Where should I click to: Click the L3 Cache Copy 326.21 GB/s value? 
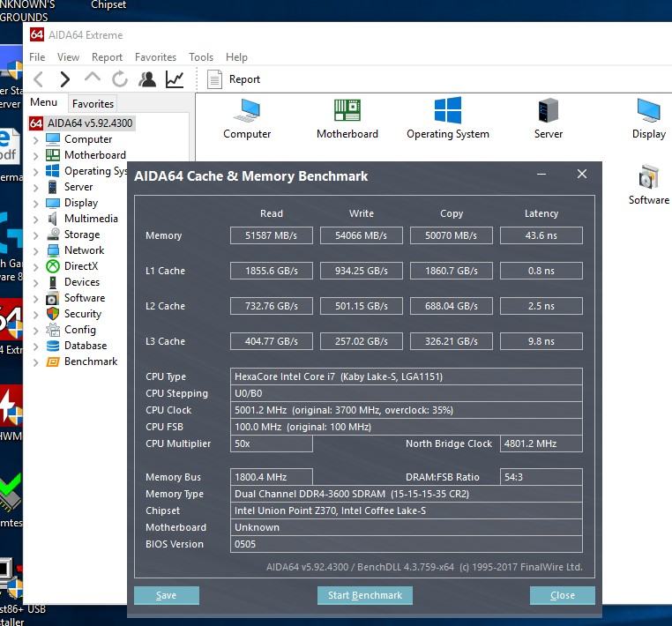pos(452,341)
